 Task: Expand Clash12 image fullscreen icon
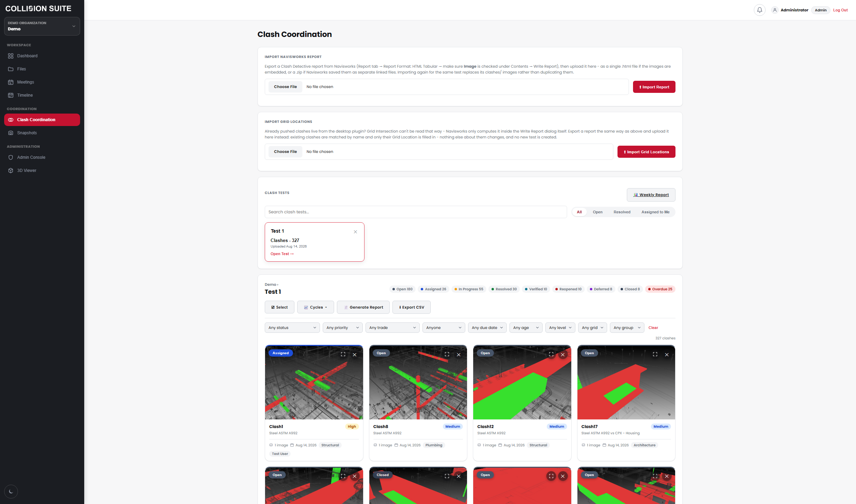tap(551, 355)
